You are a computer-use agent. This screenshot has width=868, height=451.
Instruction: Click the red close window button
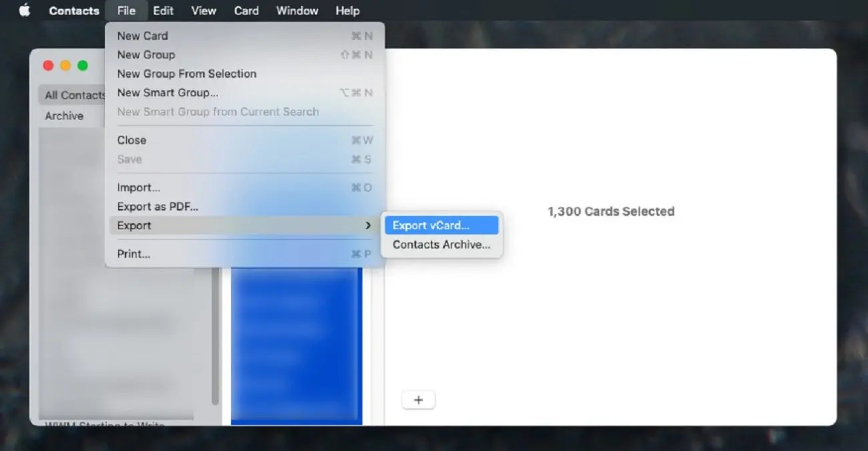coord(48,65)
